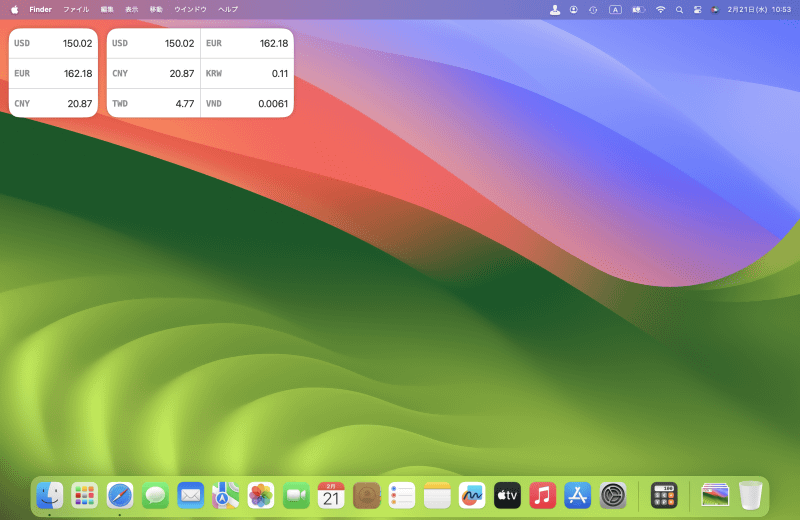The image size is (800, 520).
Task: Open the Photos app icon
Action: pyautogui.click(x=261, y=495)
